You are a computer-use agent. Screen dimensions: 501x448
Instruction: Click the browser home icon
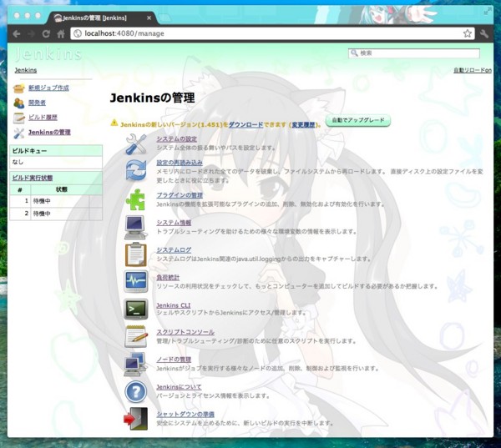click(x=61, y=34)
